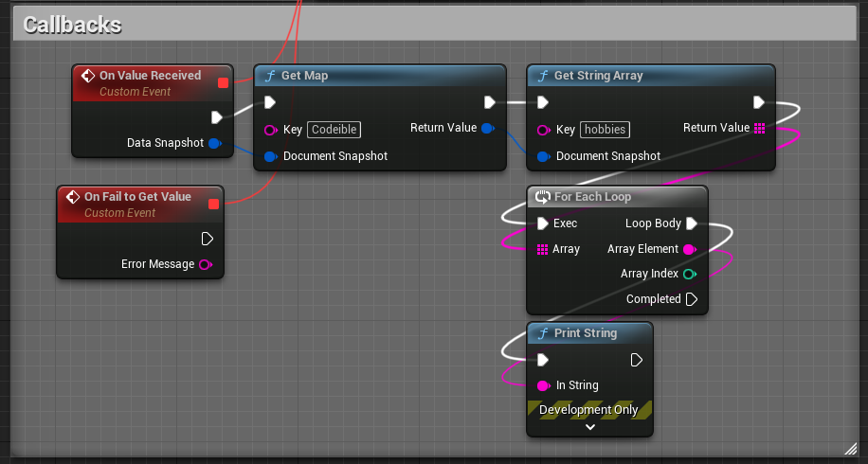This screenshot has width=868, height=464.
Task: Click Get Map execution output pin
Action: (x=490, y=102)
